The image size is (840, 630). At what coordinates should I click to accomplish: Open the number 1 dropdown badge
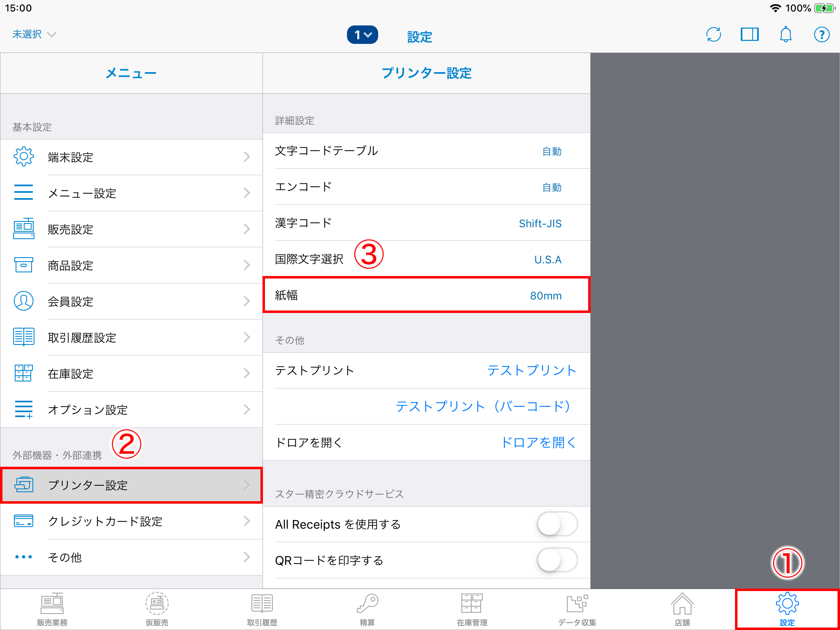pyautogui.click(x=363, y=35)
